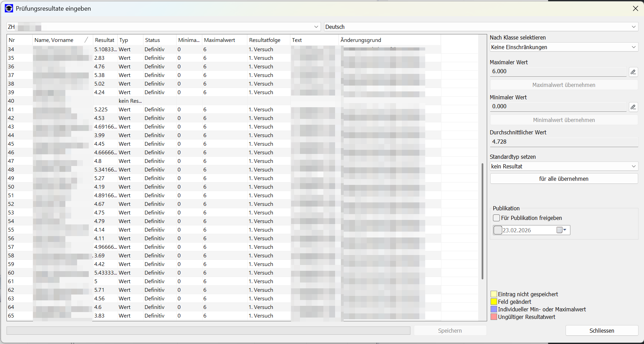
Task: Click the Änderungsgrund column header
Action: [x=389, y=40]
